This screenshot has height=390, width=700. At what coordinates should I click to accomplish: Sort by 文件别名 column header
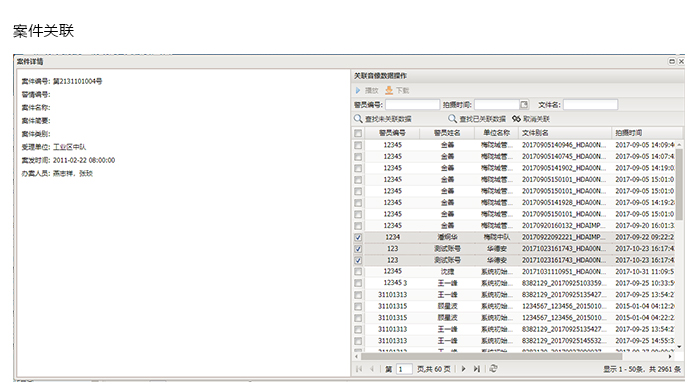564,133
